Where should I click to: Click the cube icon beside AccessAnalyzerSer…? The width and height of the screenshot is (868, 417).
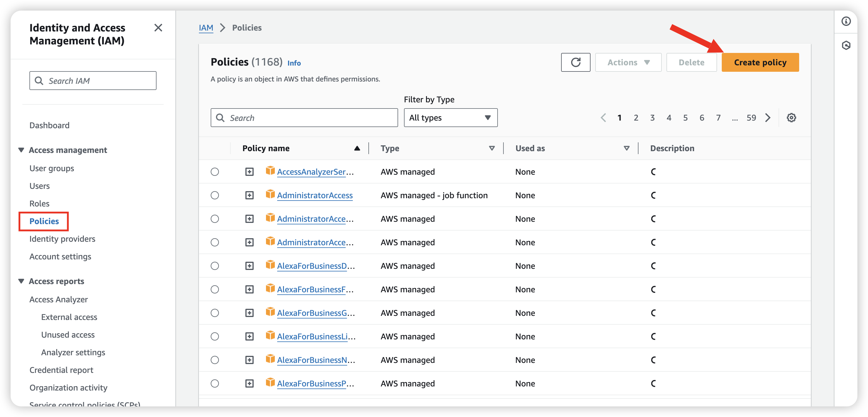(270, 171)
